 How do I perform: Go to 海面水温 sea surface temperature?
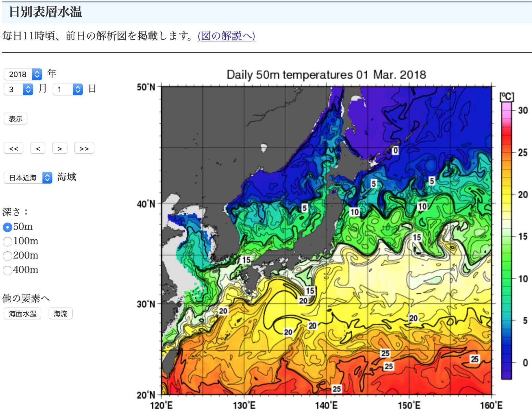23,314
